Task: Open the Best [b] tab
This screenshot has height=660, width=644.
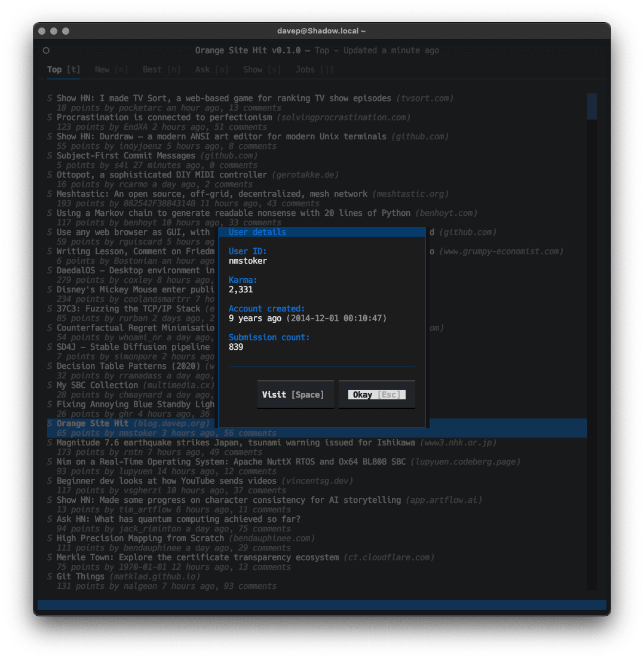Action: tap(161, 69)
